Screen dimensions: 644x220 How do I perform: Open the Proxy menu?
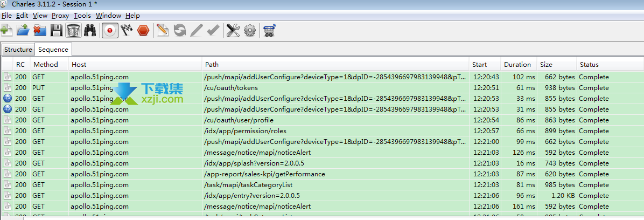[x=60, y=16]
